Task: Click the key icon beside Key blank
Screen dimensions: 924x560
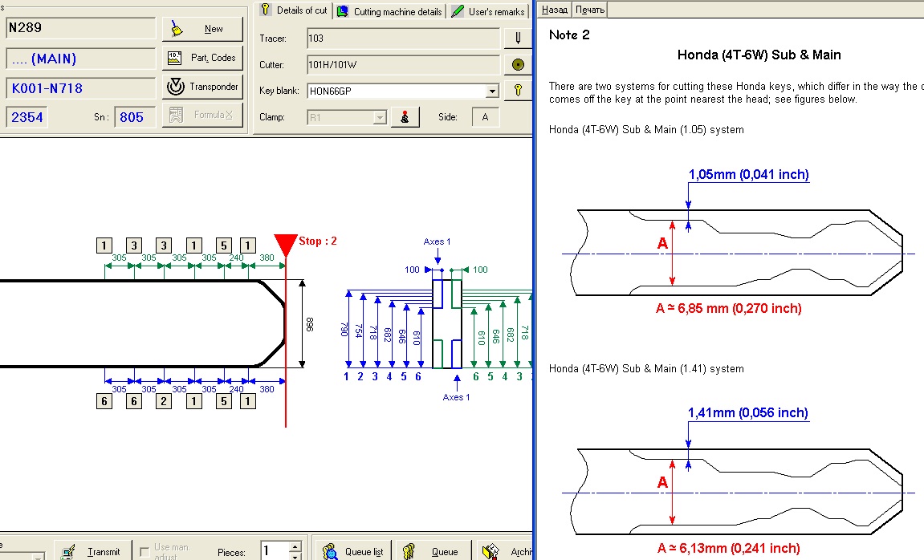Action: 518,91
